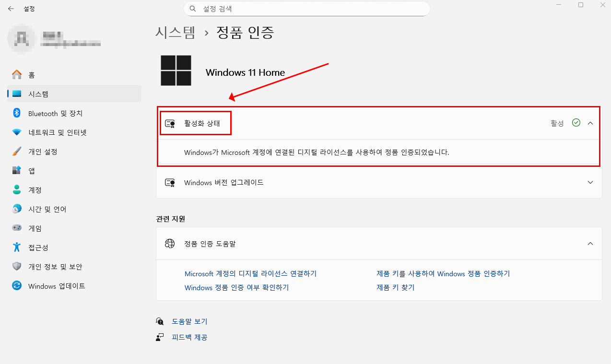The height and width of the screenshot is (364, 611).
Task: Click the 활성화 상태 certificate icon
Action: (170, 123)
